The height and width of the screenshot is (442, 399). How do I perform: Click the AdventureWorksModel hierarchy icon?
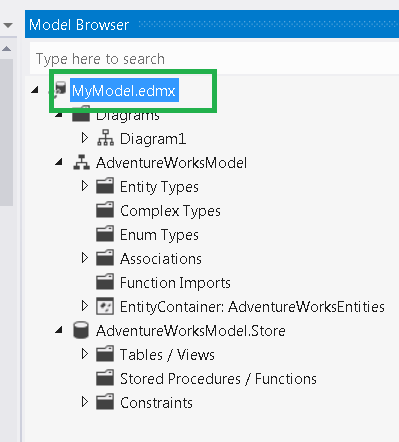click(x=81, y=162)
